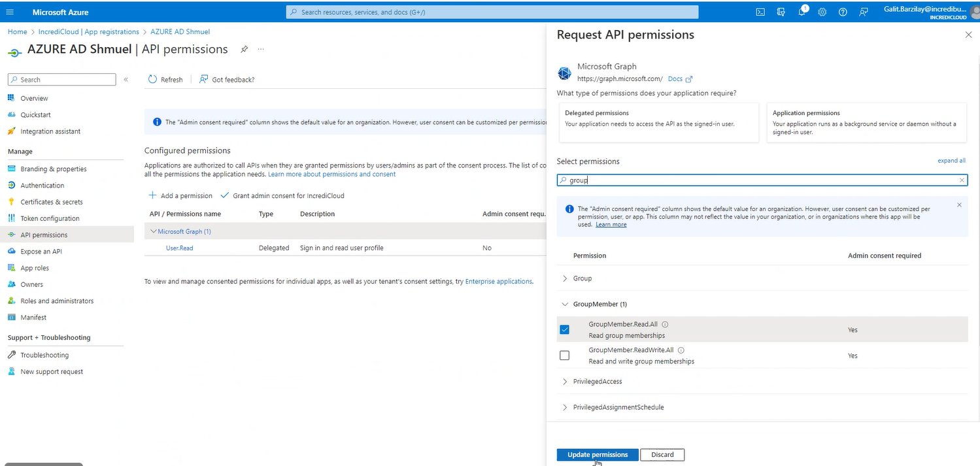Open Cloud Shell from the top bar
The height and width of the screenshot is (466, 980).
click(x=760, y=12)
